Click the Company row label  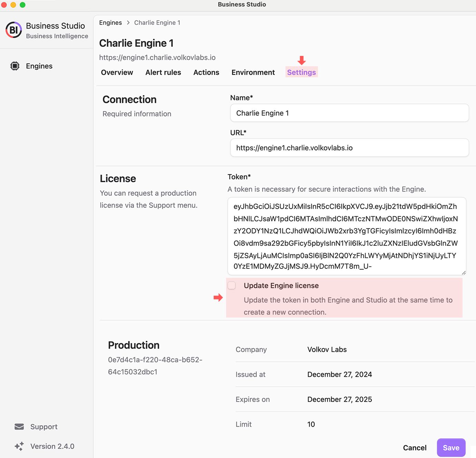click(251, 350)
